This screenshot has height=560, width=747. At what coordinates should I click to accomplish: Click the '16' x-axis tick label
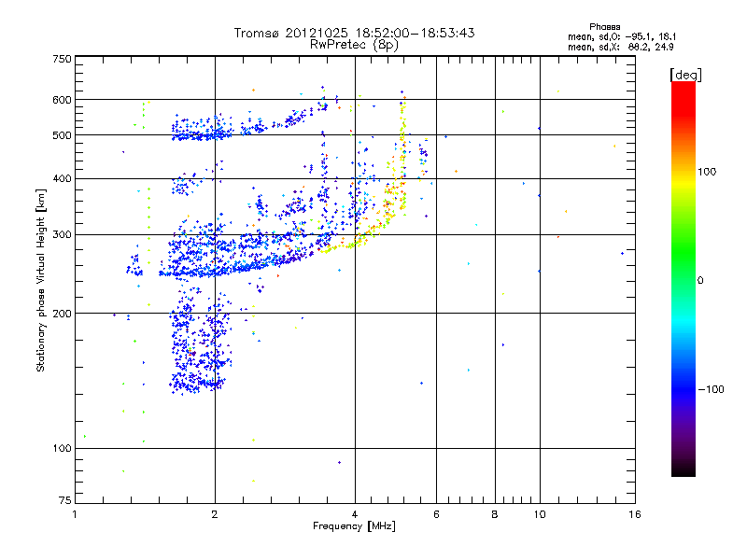coord(635,514)
